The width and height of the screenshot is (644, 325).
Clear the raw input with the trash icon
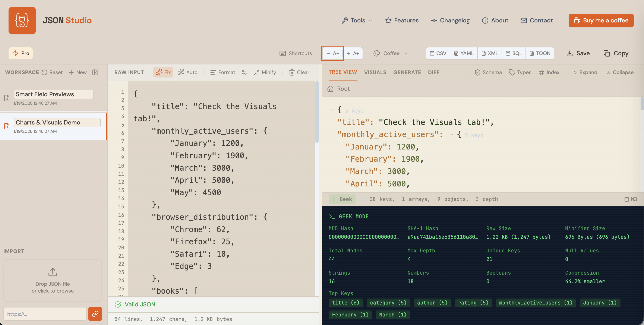click(299, 72)
